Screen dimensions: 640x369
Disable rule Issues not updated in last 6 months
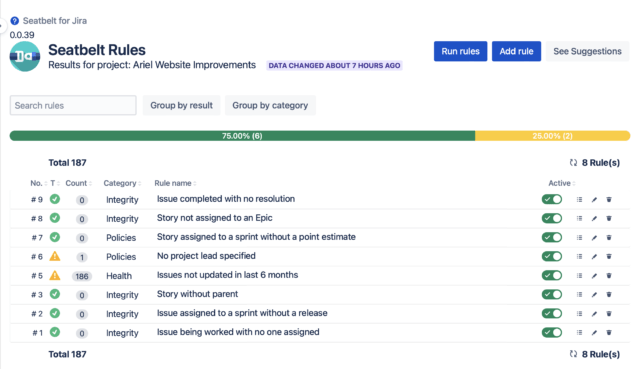coord(552,275)
